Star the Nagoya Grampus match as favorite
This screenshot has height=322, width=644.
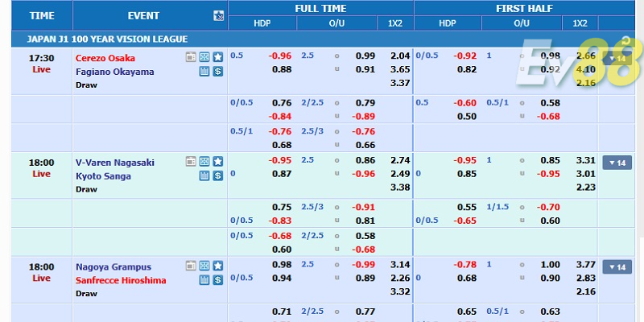click(217, 266)
